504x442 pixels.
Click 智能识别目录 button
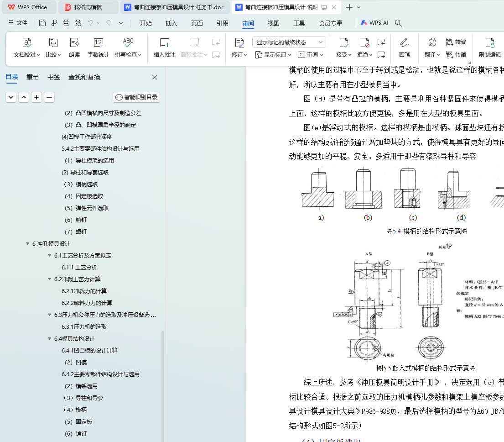point(137,97)
